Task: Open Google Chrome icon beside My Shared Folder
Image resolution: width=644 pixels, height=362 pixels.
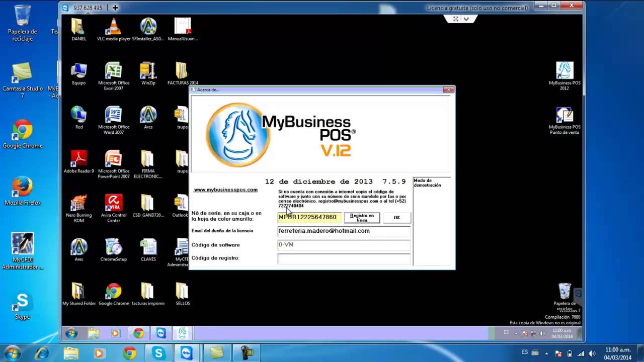Action: (x=113, y=294)
